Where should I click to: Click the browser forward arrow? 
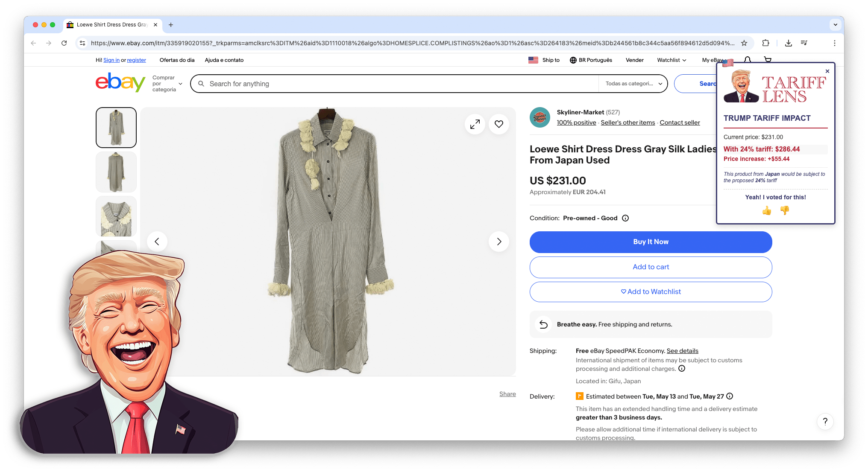pyautogui.click(x=49, y=43)
